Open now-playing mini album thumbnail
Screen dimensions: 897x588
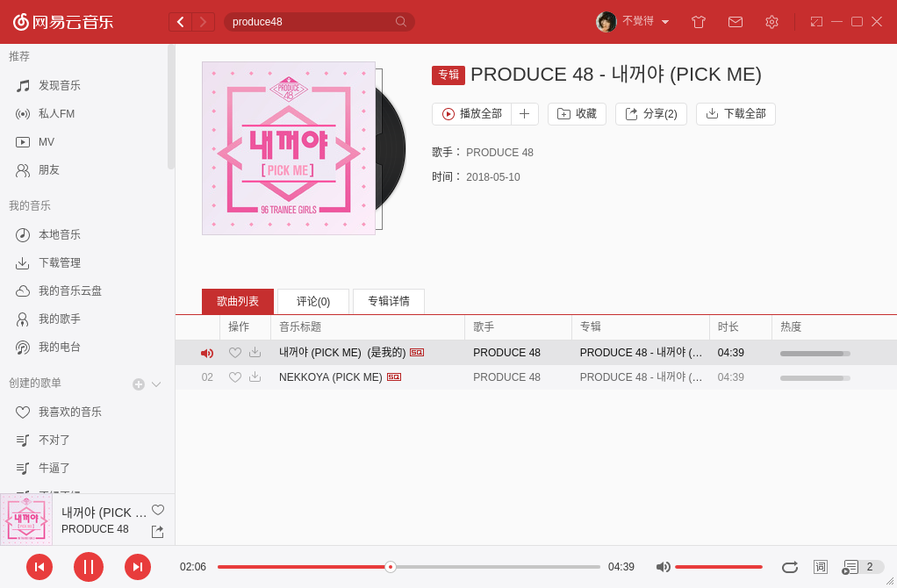point(26,520)
